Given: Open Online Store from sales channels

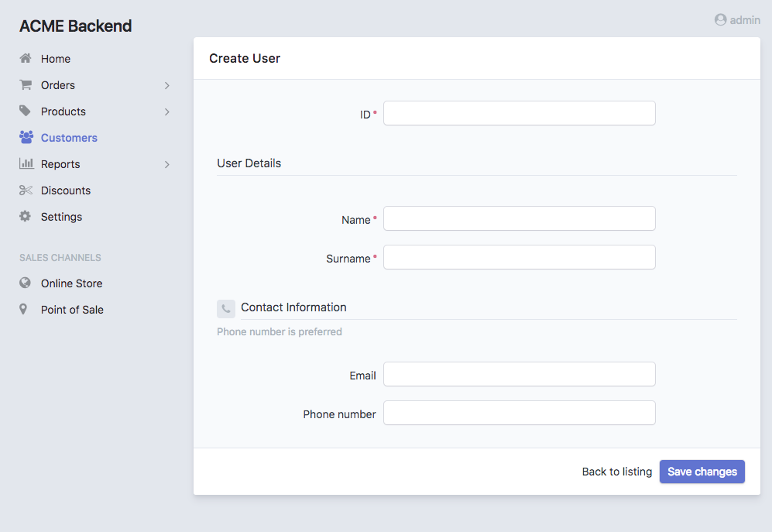Looking at the screenshot, I should pyautogui.click(x=71, y=283).
